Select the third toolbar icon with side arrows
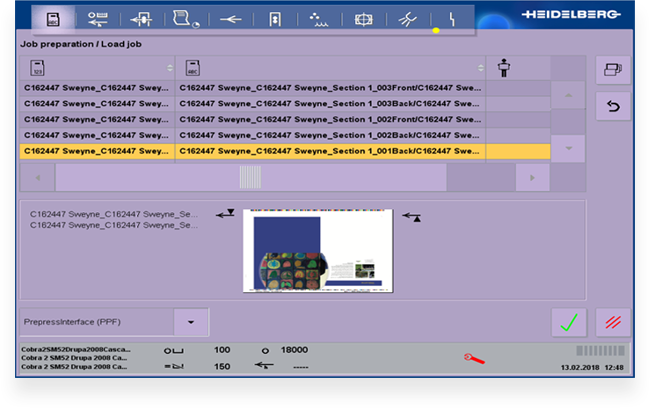650x408 pixels. (x=141, y=19)
